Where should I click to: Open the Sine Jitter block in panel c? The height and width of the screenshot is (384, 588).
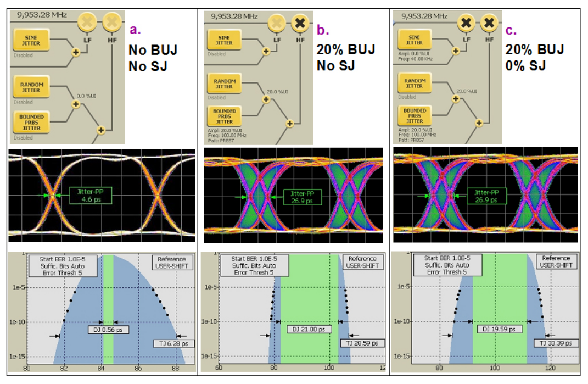(x=415, y=38)
